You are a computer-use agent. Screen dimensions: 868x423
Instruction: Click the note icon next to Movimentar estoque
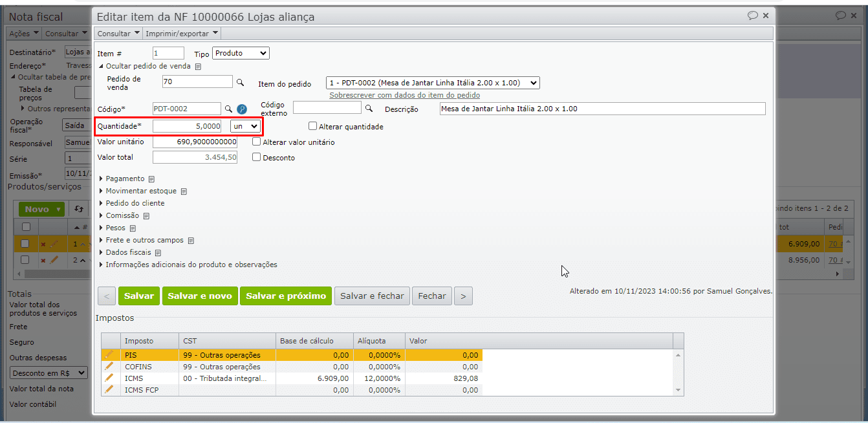(x=184, y=191)
